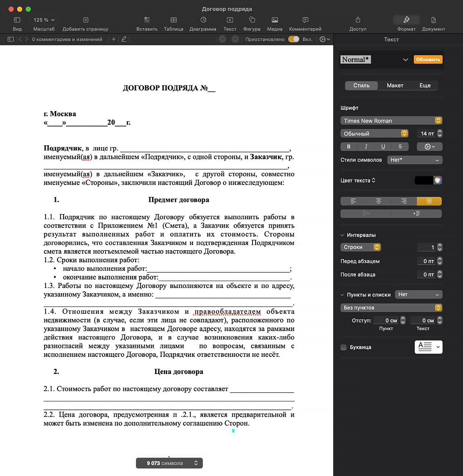Image resolution: width=463 pixels, height=476 pixels.
Task: Open the Обычный font style dropdown
Action: click(x=374, y=134)
